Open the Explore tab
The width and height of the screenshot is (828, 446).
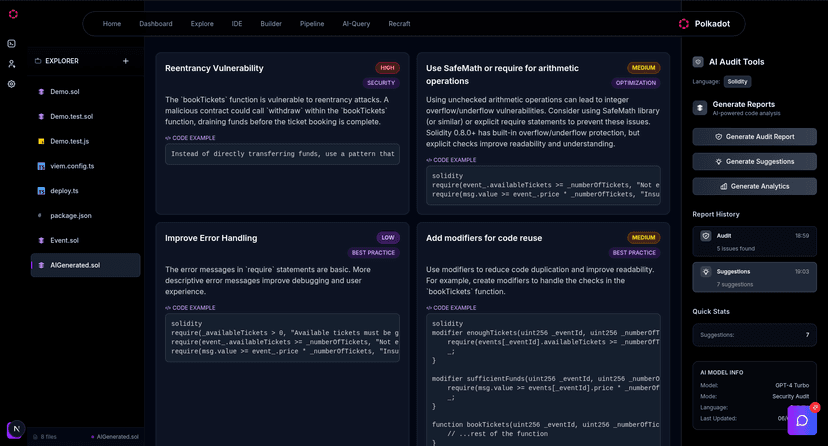pyautogui.click(x=202, y=24)
